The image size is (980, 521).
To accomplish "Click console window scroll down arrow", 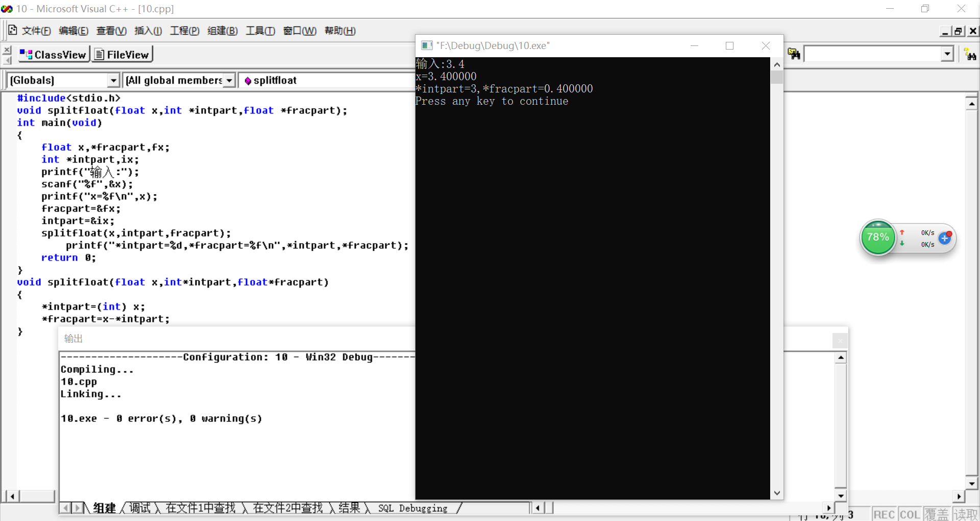I will click(x=777, y=493).
